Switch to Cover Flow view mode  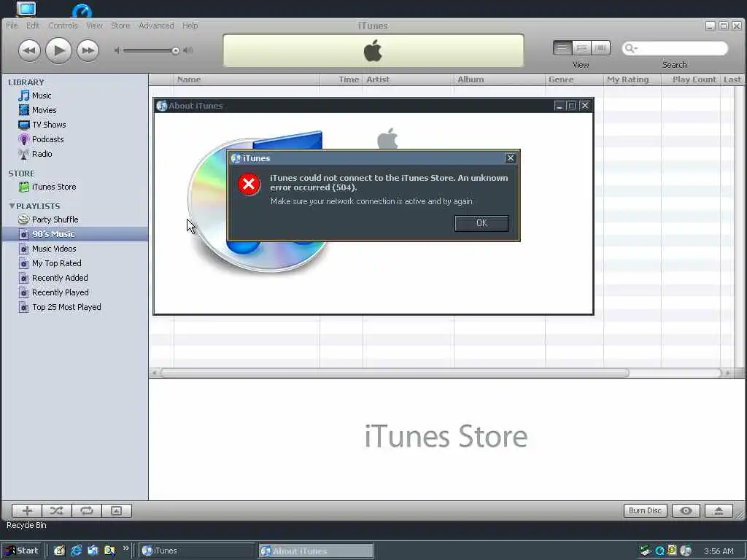pyautogui.click(x=601, y=48)
